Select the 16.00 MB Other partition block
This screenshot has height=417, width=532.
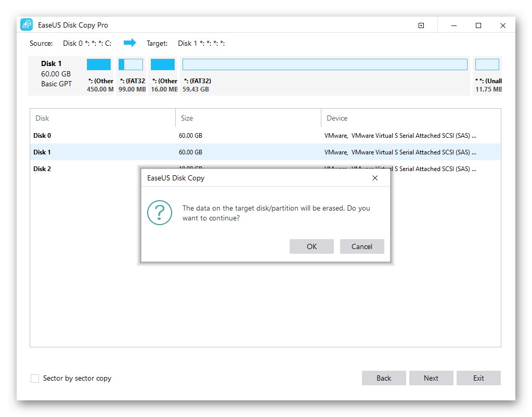pyautogui.click(x=163, y=76)
